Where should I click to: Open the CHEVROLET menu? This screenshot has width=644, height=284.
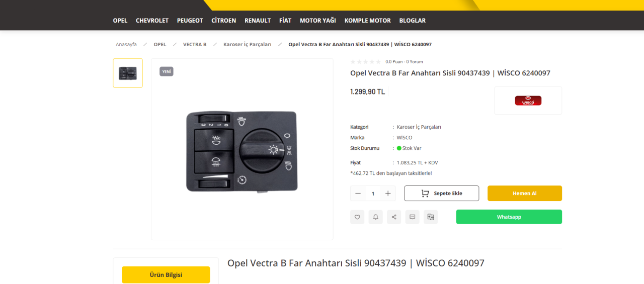pyautogui.click(x=152, y=21)
